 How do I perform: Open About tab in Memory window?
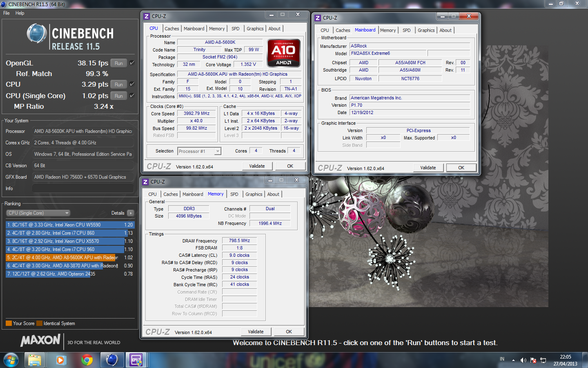(274, 194)
